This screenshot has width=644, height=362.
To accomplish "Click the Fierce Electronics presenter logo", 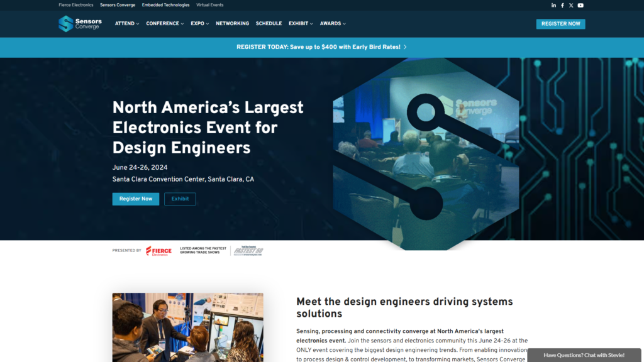I will coord(158,251).
